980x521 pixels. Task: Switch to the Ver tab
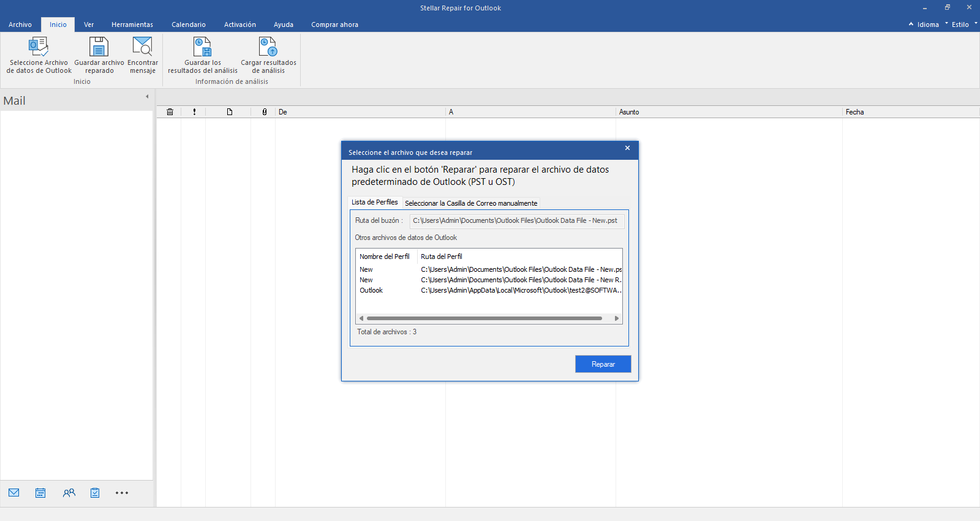coord(89,24)
